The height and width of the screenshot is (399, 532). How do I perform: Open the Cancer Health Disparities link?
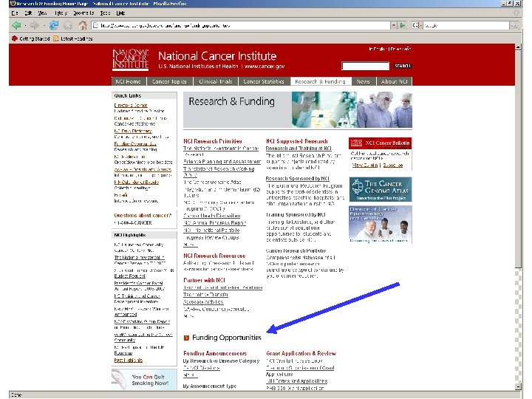212,216
